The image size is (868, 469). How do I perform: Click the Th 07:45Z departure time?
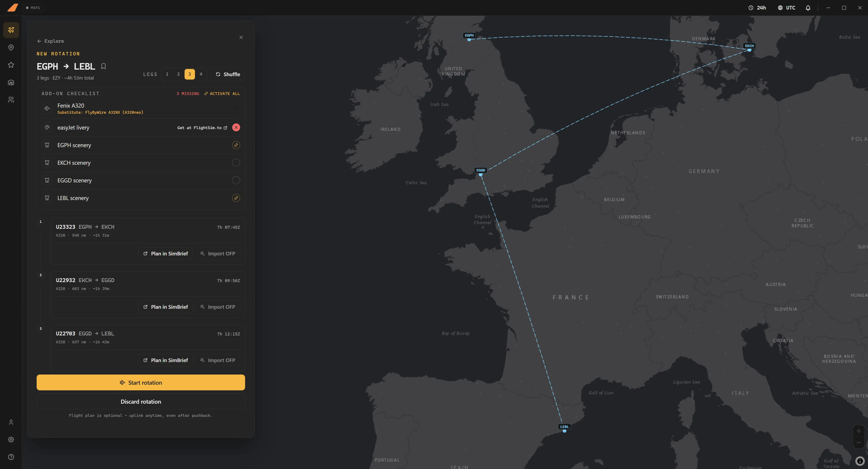click(x=228, y=227)
